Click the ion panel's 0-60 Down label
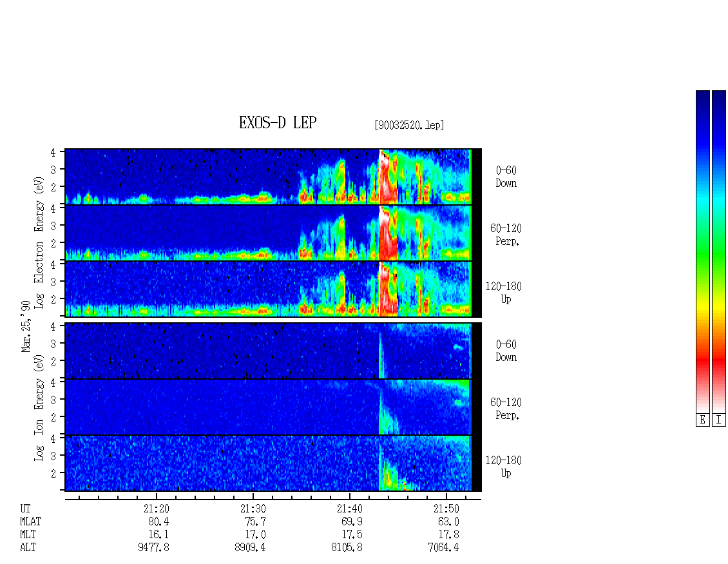This screenshot has width=728, height=564. pyautogui.click(x=506, y=351)
